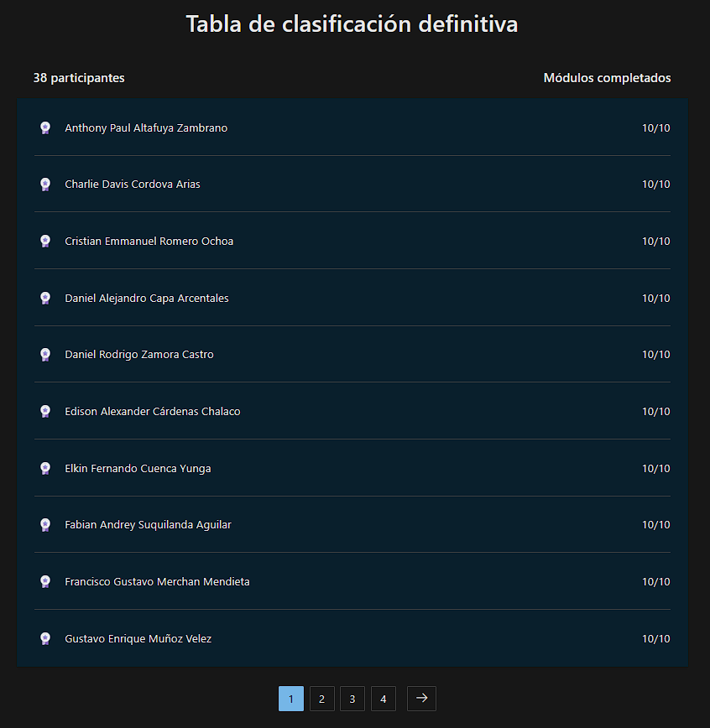
Task: Click the name Cristian Emmanuel Romero Ochoa
Action: click(149, 242)
